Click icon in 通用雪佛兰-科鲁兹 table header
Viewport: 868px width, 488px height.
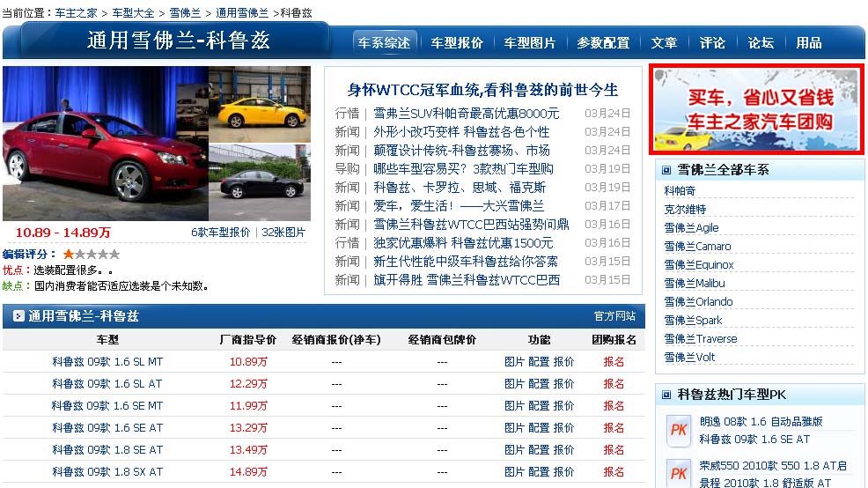(18, 316)
